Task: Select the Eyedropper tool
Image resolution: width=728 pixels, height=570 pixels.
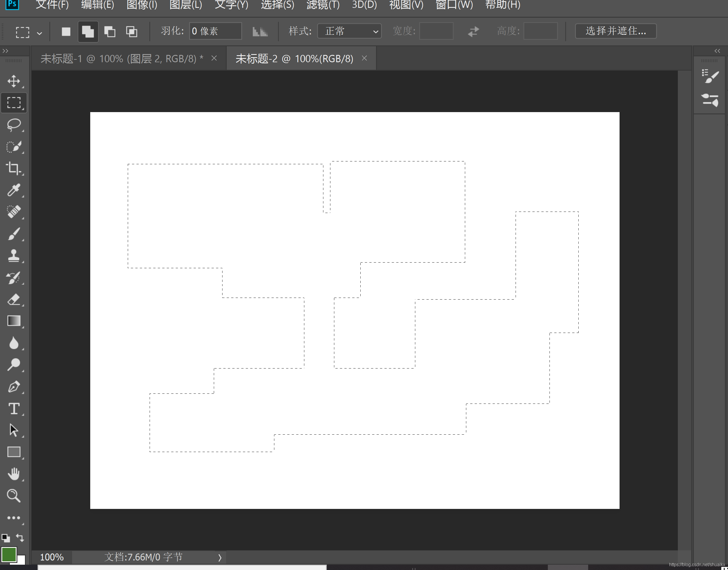Action: pyautogui.click(x=14, y=190)
